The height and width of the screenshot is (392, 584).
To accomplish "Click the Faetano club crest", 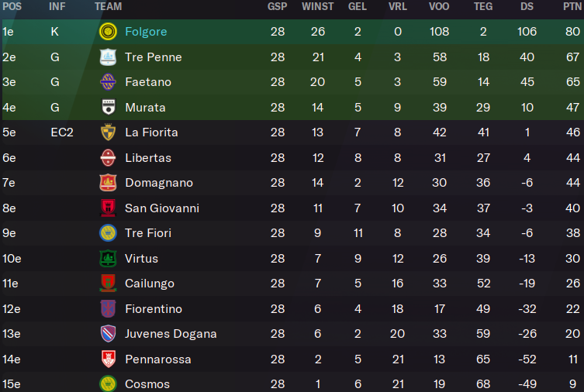I will (x=108, y=82).
